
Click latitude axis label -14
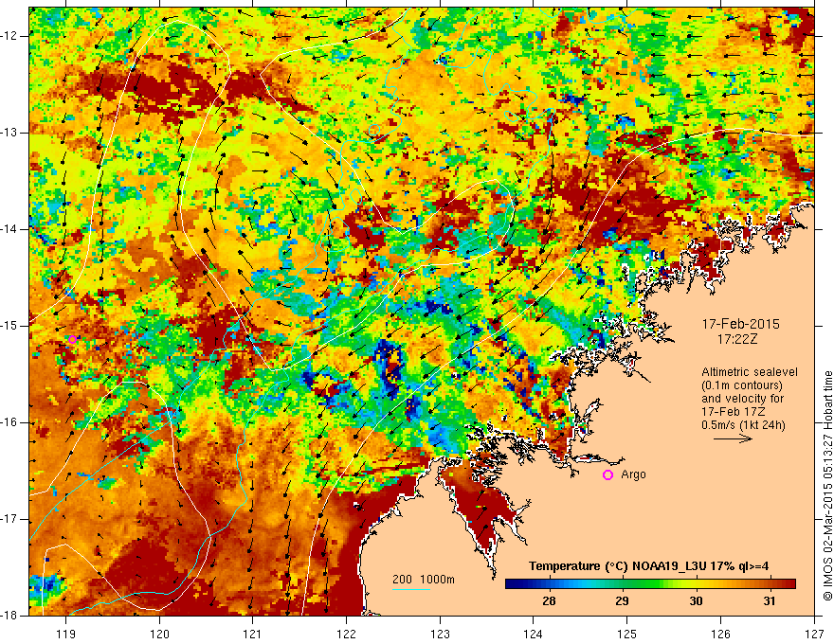coord(9,229)
